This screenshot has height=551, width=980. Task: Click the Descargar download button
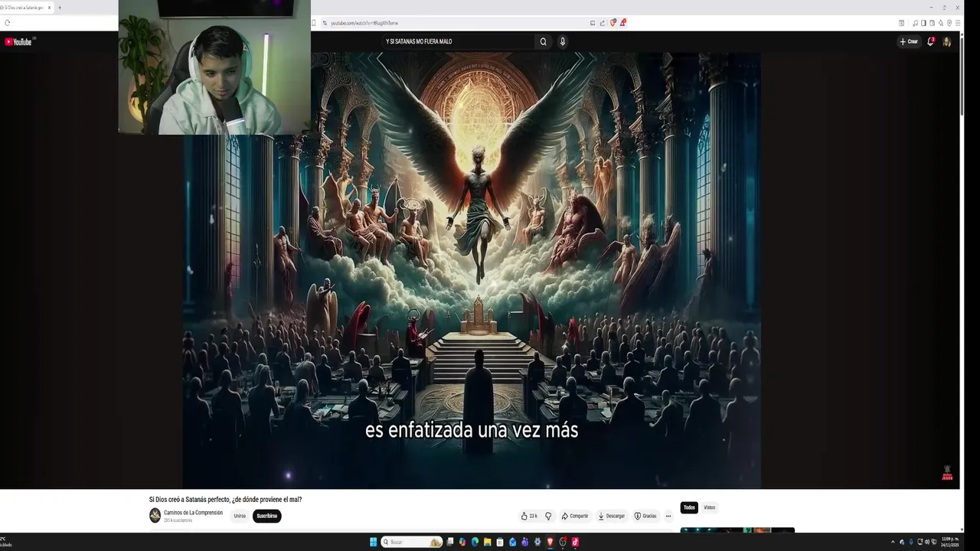click(612, 516)
